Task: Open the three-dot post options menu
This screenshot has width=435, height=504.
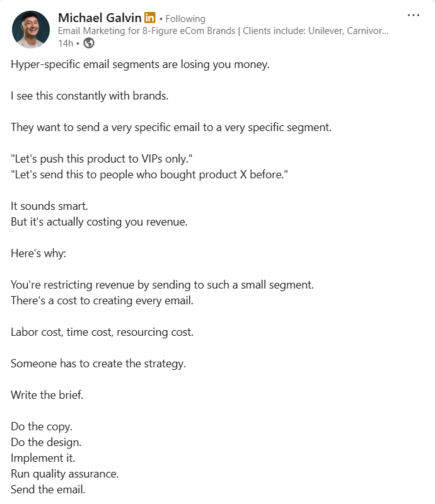Action: tap(414, 15)
